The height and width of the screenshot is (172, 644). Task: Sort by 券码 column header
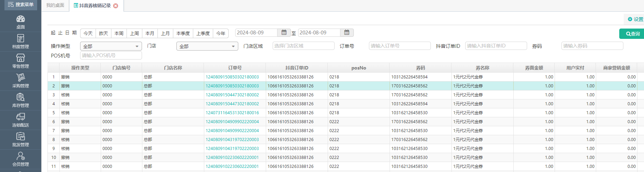421,68
